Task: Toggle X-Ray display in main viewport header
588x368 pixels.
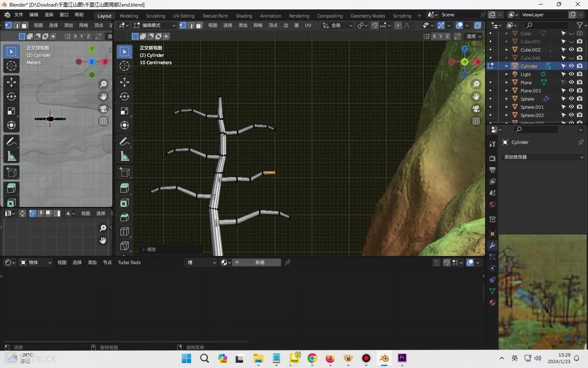Action: coord(478,25)
